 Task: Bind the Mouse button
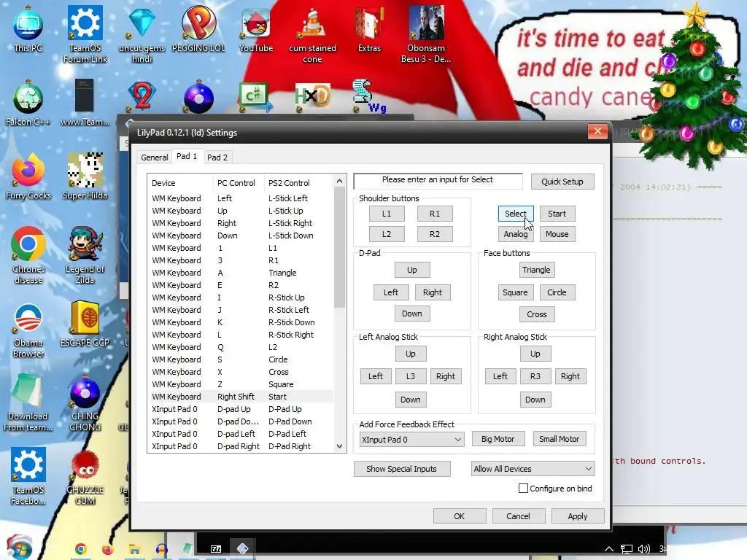tap(557, 234)
